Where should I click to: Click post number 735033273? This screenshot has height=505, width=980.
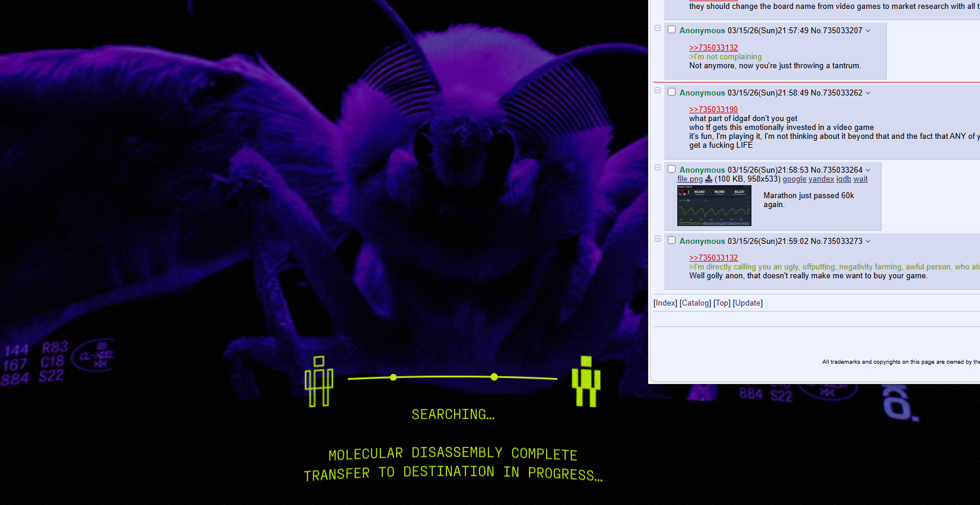[842, 241]
